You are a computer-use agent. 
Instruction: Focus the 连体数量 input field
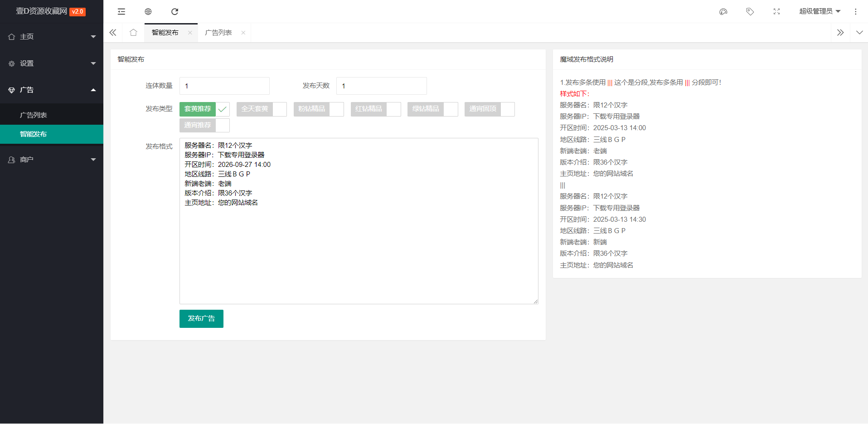coord(224,86)
